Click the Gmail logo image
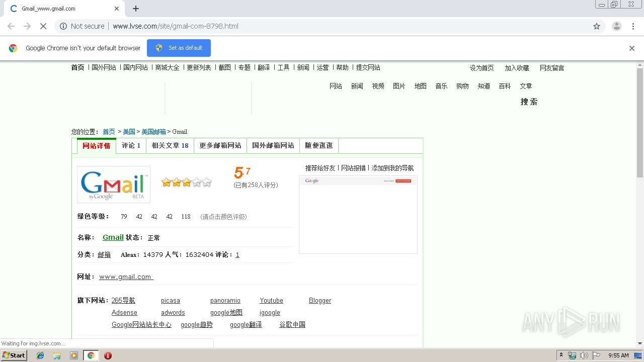Screen dimensions: 644x362 pyautogui.click(x=114, y=185)
